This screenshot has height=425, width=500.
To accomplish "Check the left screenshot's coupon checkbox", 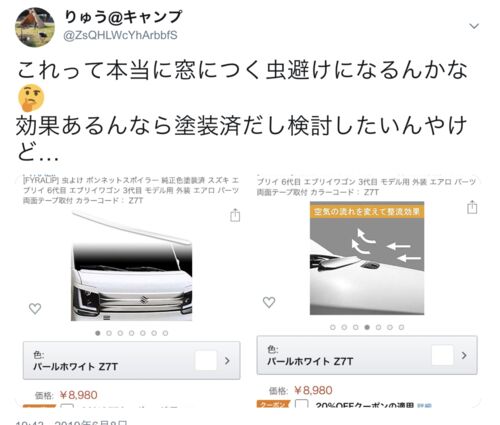I will (x=67, y=406).
